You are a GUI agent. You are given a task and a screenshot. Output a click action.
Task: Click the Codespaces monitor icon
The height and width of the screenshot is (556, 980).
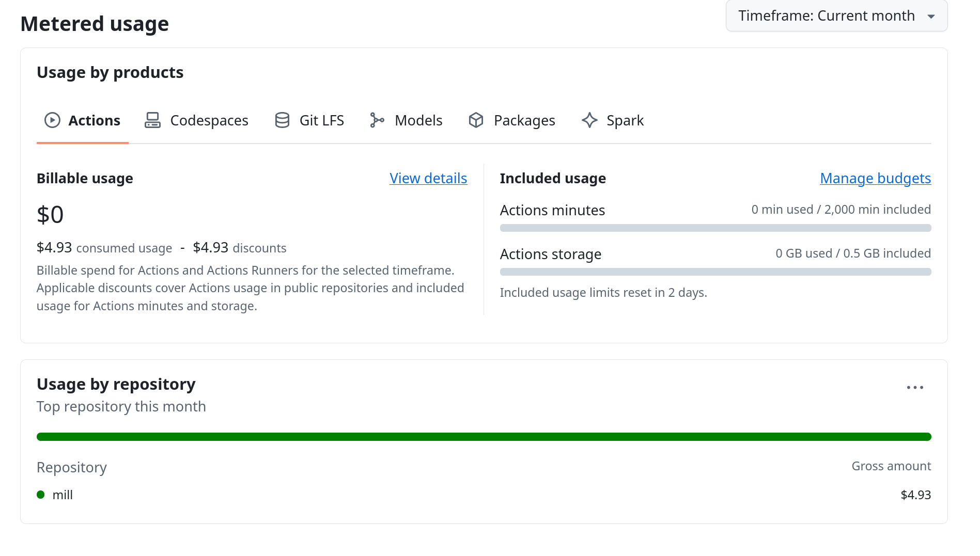152,120
